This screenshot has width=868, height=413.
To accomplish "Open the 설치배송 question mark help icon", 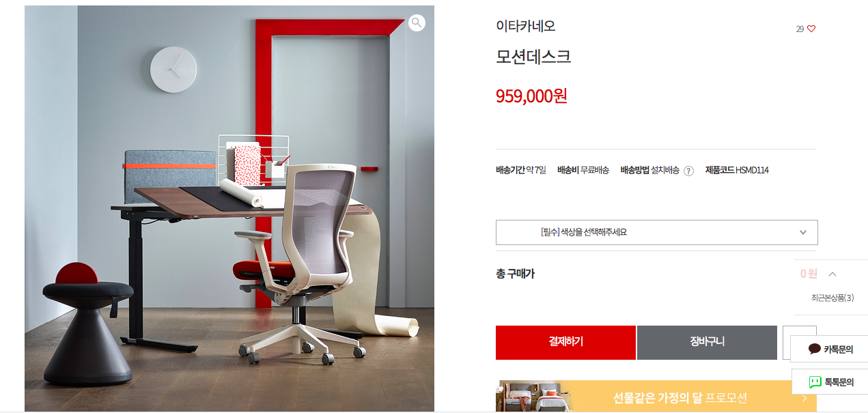I will click(x=688, y=171).
